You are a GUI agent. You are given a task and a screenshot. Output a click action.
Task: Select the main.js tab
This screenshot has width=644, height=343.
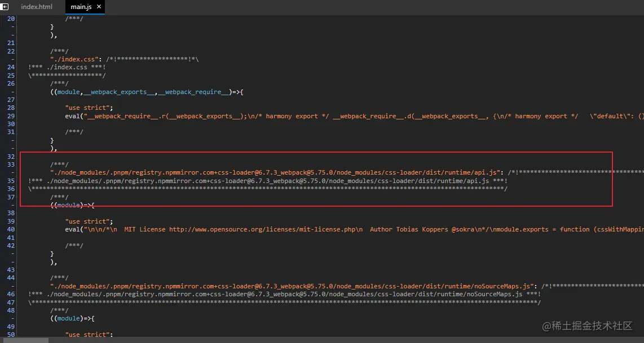(x=81, y=7)
